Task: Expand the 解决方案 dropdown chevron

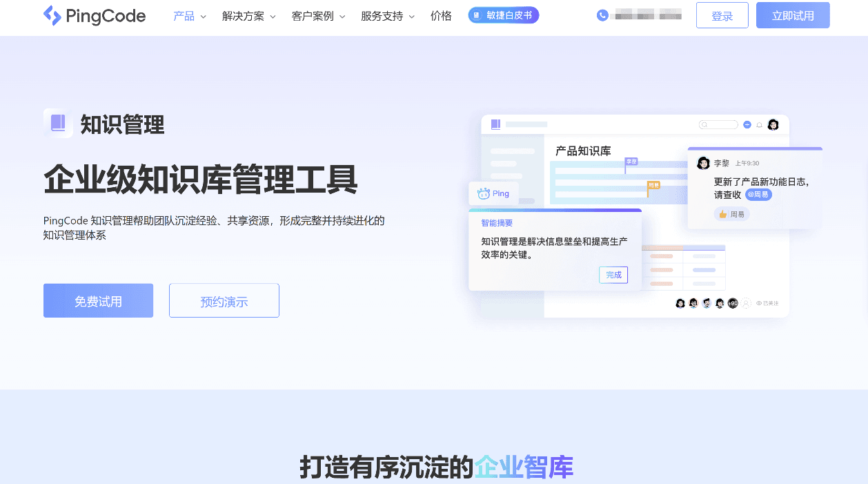Action: click(x=273, y=17)
